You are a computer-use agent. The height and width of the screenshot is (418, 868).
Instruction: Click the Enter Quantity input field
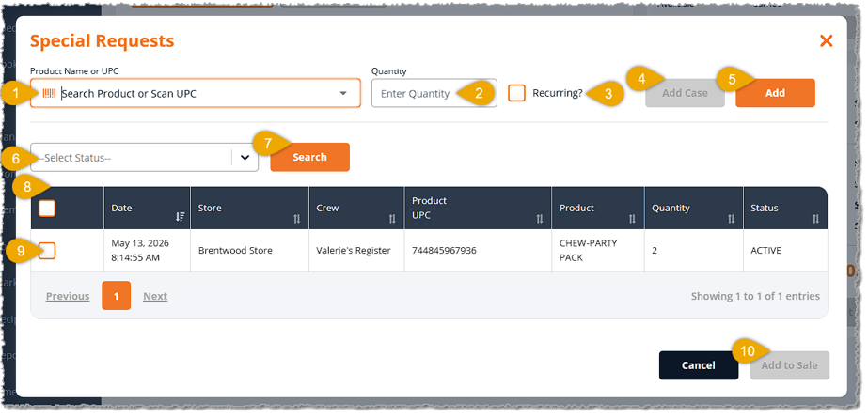pos(434,93)
